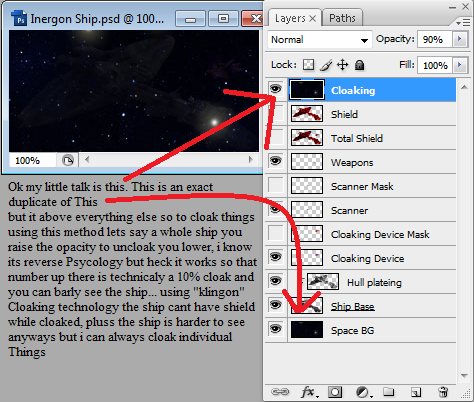Open the layer style fx menu
This screenshot has height=402, width=474.
309,392
